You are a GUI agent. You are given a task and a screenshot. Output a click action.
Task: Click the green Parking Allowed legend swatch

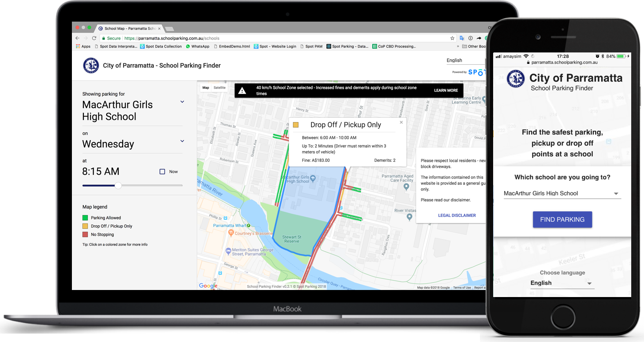85,218
